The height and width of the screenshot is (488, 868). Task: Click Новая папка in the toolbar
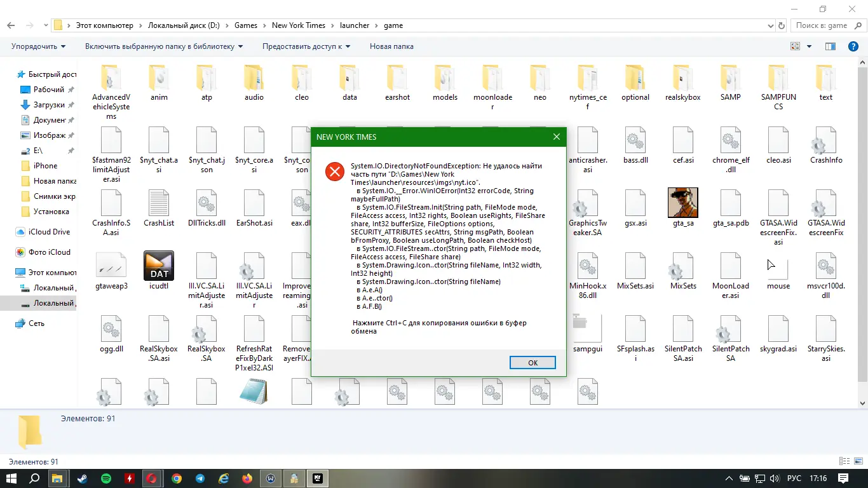pos(391,46)
